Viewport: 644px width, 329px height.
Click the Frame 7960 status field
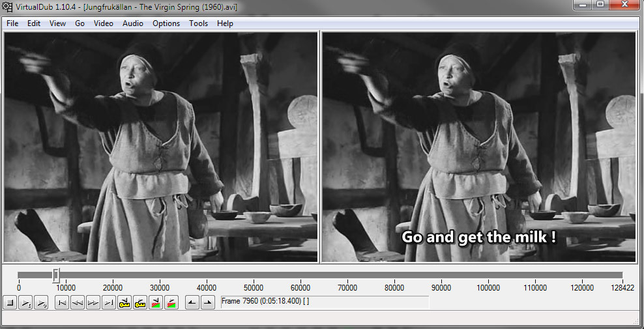tap(325, 302)
